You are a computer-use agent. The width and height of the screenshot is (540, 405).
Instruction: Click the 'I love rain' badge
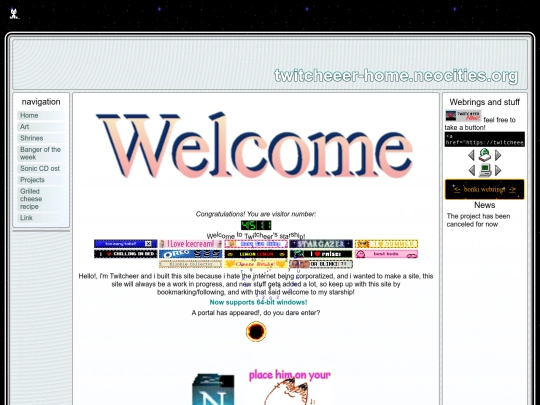(321, 254)
